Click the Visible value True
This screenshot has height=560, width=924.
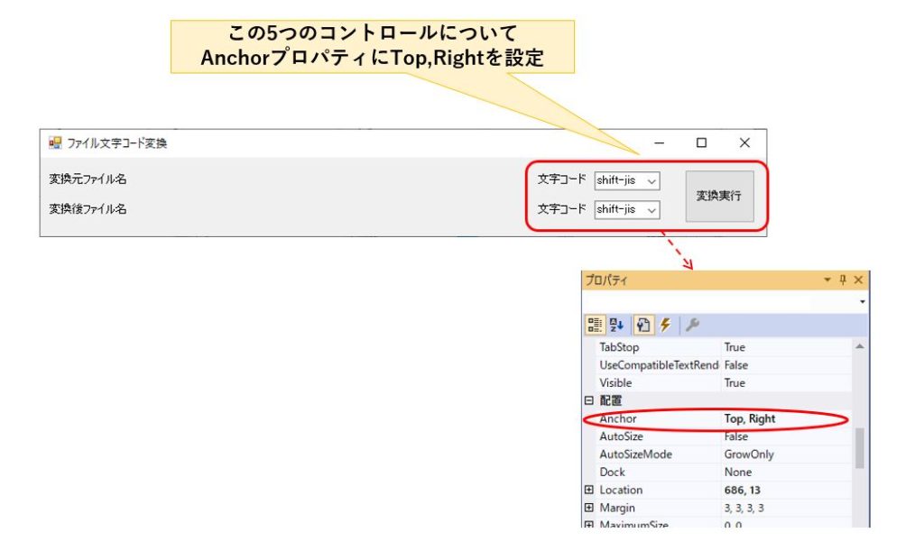735,382
